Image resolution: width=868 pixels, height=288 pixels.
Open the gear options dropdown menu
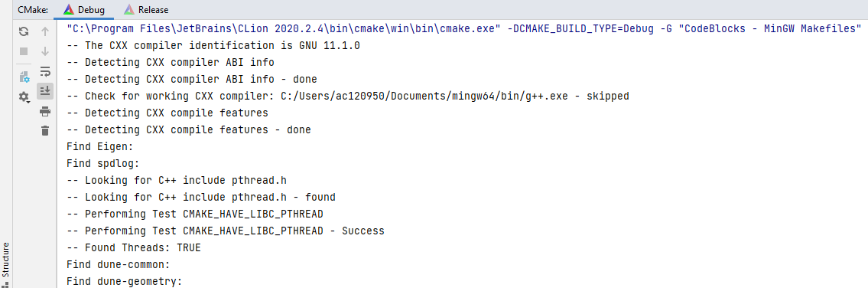click(x=24, y=97)
